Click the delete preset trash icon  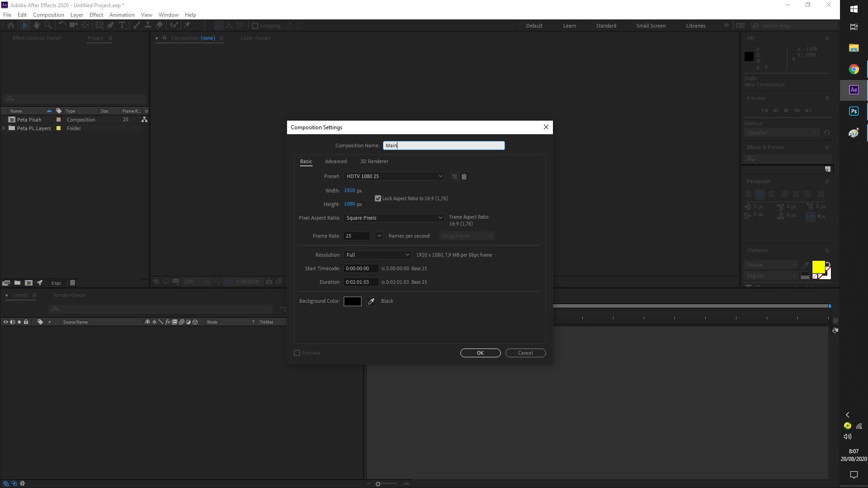point(464,177)
